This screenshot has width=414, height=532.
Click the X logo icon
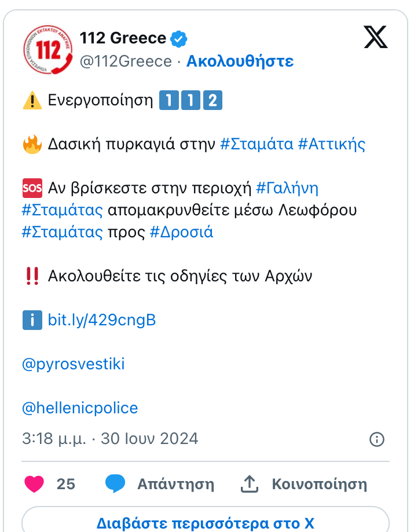(376, 38)
